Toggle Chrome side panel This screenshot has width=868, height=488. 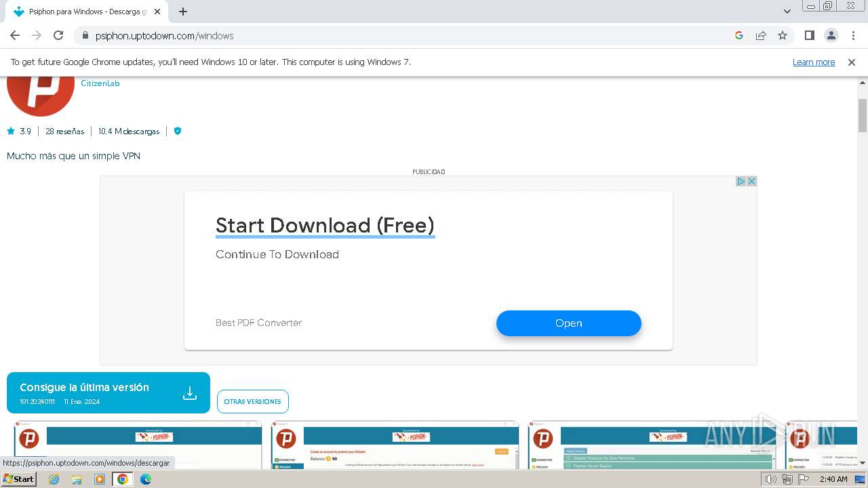coord(809,35)
